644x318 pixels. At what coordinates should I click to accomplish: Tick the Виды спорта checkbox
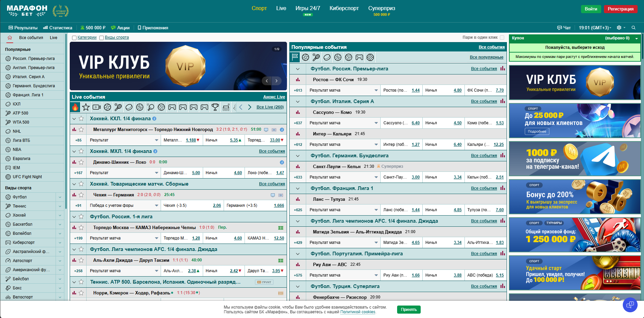pyautogui.click(x=102, y=38)
